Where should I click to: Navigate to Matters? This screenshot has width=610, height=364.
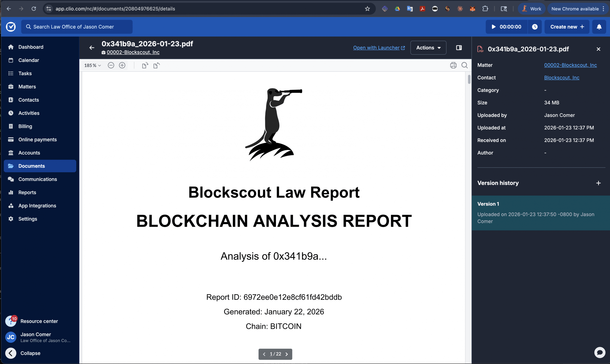[40, 86]
